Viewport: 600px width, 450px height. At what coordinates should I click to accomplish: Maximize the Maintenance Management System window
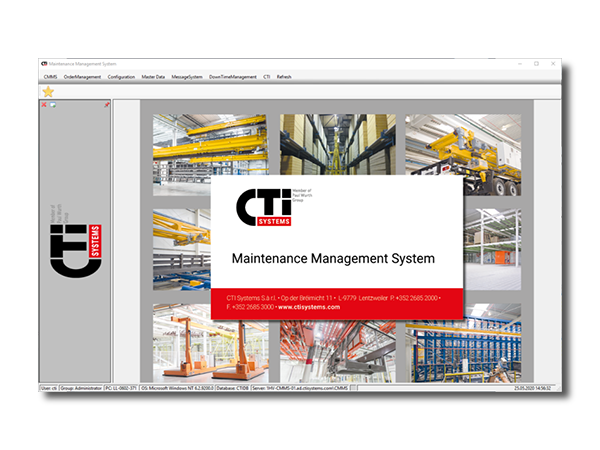536,64
